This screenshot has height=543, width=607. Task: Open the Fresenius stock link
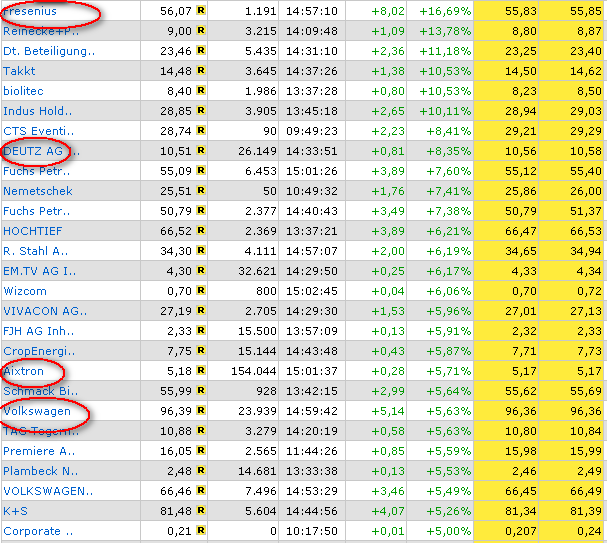click(30, 11)
